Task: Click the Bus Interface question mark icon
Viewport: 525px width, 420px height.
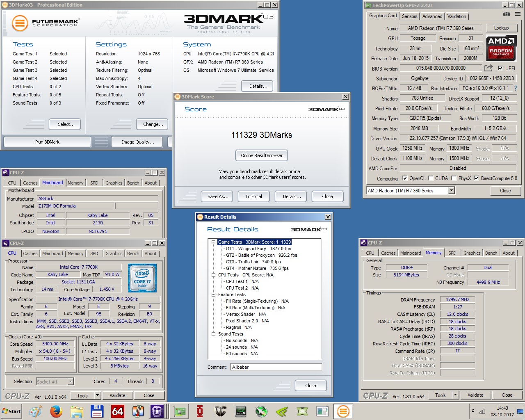Action: pyautogui.click(x=516, y=88)
